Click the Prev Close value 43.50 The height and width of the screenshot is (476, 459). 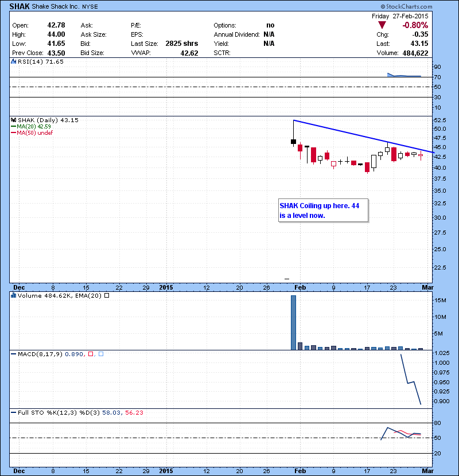pyautogui.click(x=56, y=53)
